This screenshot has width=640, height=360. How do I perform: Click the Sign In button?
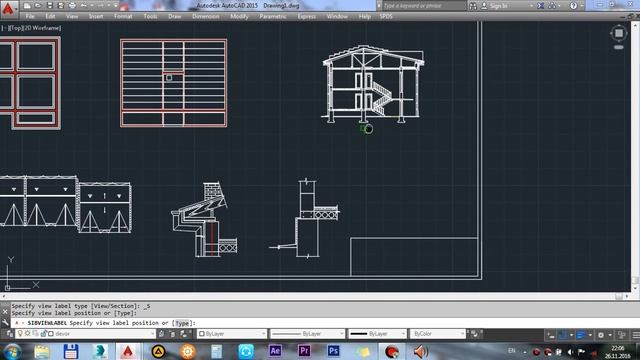pos(495,6)
